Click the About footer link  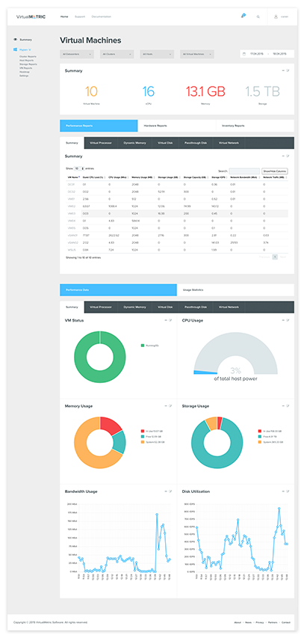point(238,622)
